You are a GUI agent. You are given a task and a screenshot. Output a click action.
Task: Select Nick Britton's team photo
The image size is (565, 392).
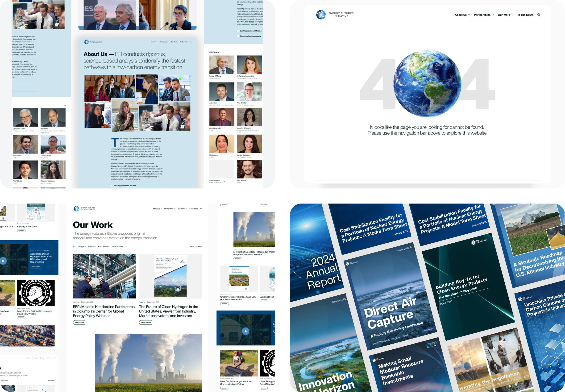click(249, 169)
